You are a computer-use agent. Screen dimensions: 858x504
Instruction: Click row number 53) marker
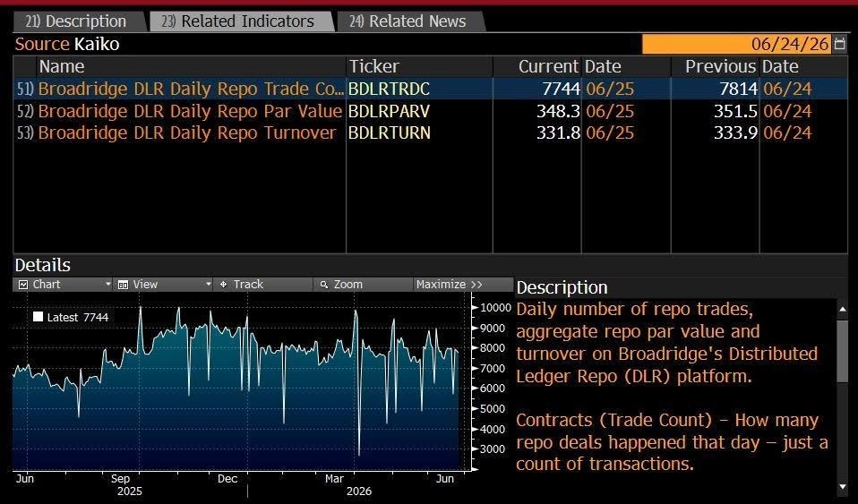point(25,133)
